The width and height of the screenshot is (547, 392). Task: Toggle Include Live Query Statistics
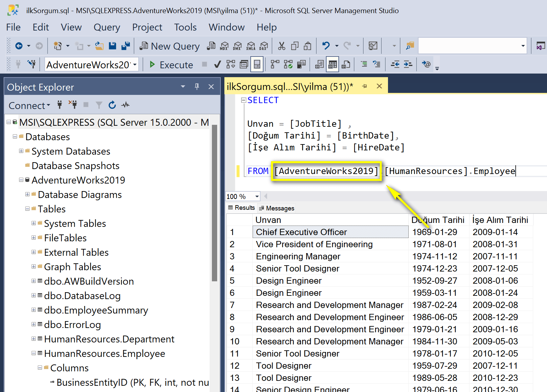coord(288,64)
